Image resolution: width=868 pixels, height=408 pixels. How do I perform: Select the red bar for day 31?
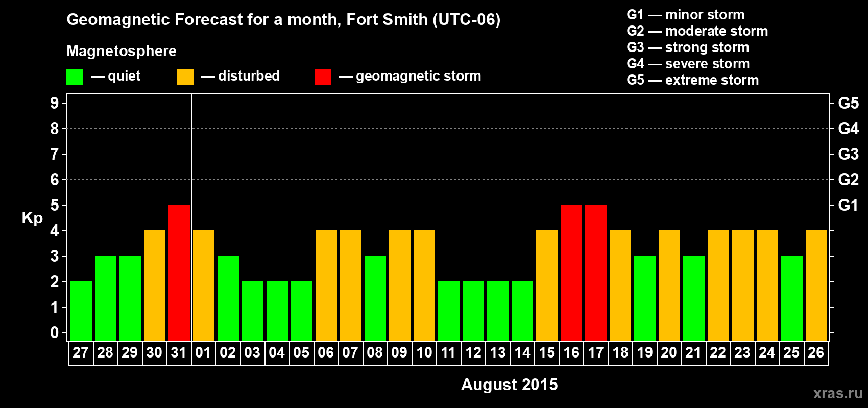click(179, 273)
